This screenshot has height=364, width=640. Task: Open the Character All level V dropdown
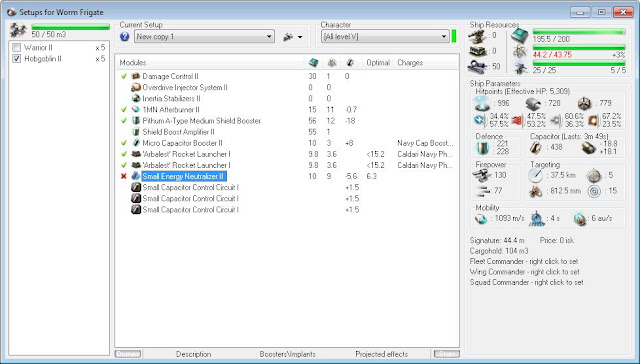385,37
